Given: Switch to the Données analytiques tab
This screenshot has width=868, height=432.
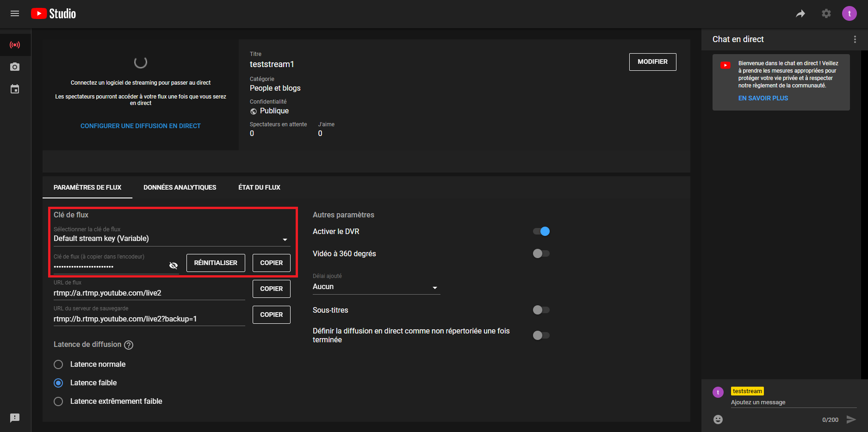Looking at the screenshot, I should click(180, 187).
